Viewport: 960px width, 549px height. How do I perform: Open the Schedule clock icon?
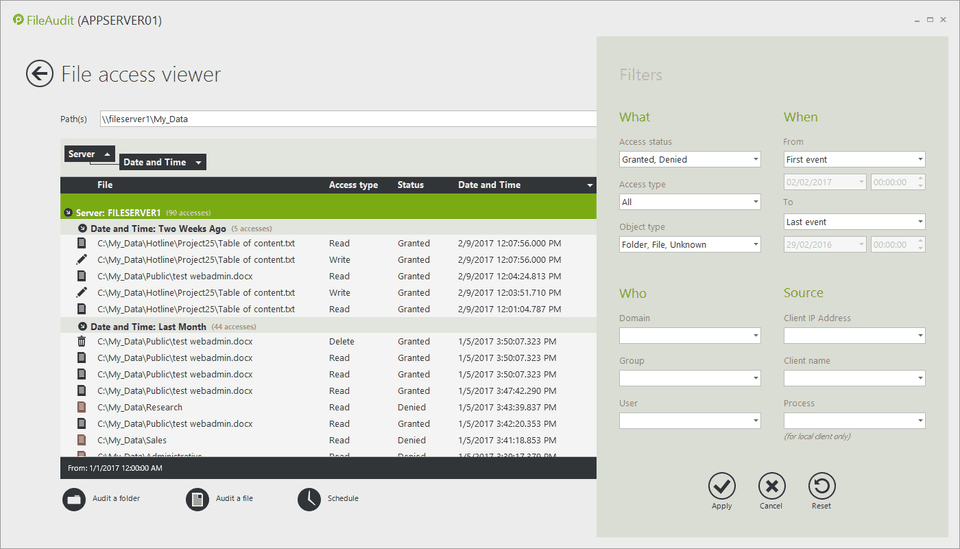(x=309, y=499)
